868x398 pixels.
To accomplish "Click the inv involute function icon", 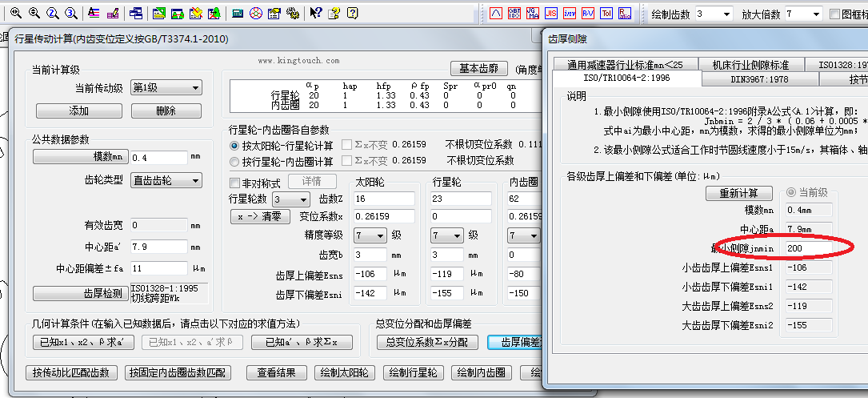I will (570, 14).
